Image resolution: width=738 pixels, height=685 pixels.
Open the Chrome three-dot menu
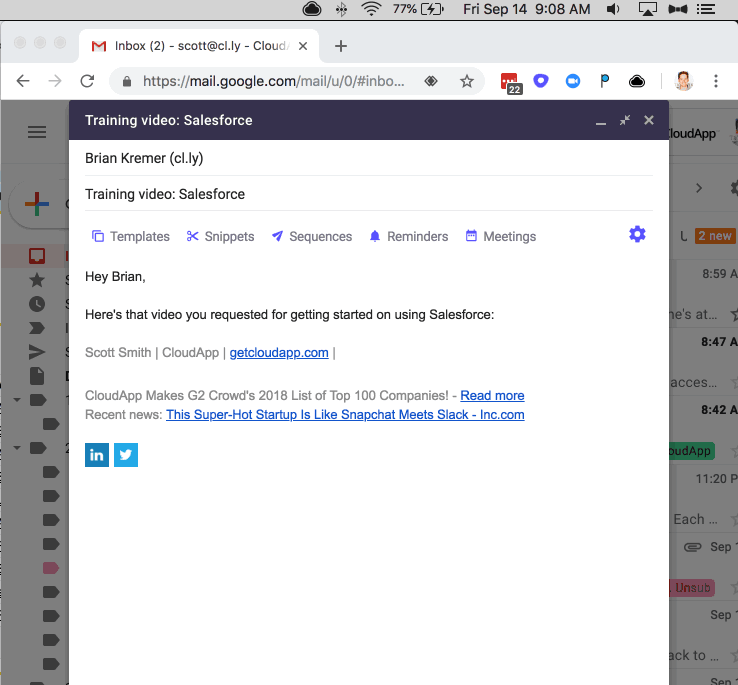(x=716, y=81)
